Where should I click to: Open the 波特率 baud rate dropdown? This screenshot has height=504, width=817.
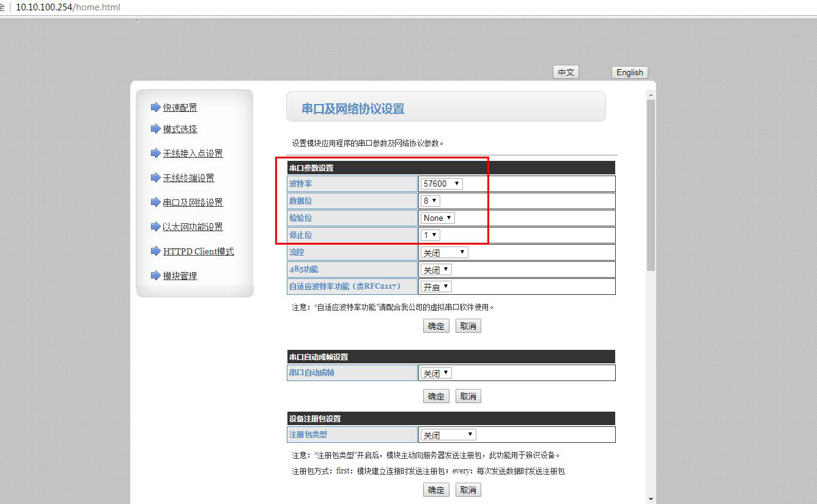[x=441, y=183]
